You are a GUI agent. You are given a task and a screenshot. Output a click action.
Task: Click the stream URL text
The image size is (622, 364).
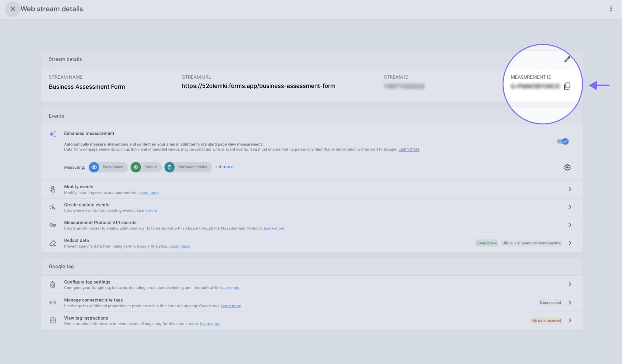point(258,86)
